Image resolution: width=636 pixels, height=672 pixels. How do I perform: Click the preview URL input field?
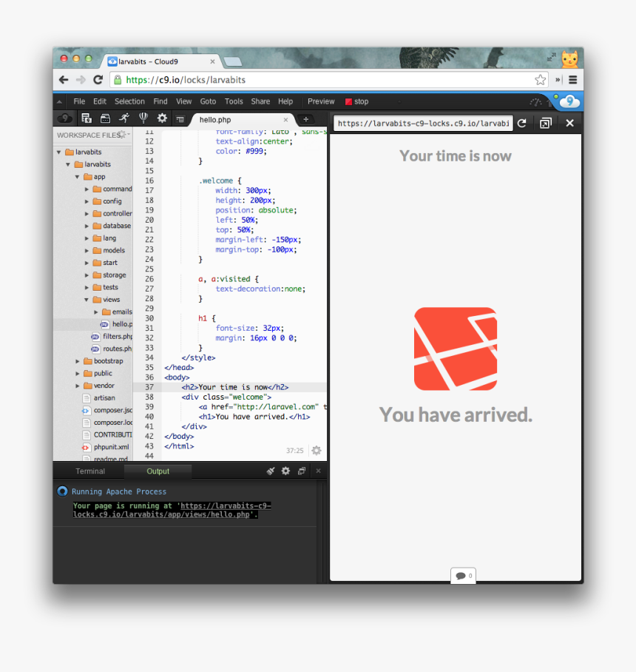pos(423,124)
